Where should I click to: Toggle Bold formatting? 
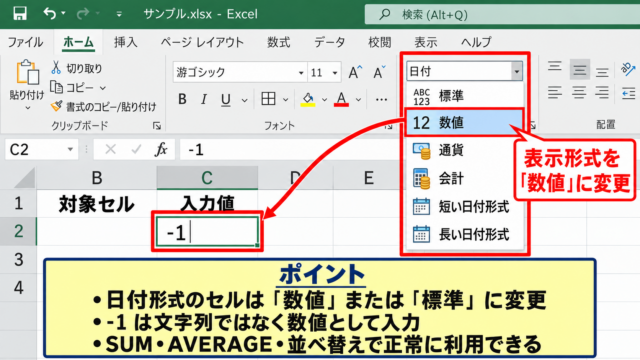182,99
